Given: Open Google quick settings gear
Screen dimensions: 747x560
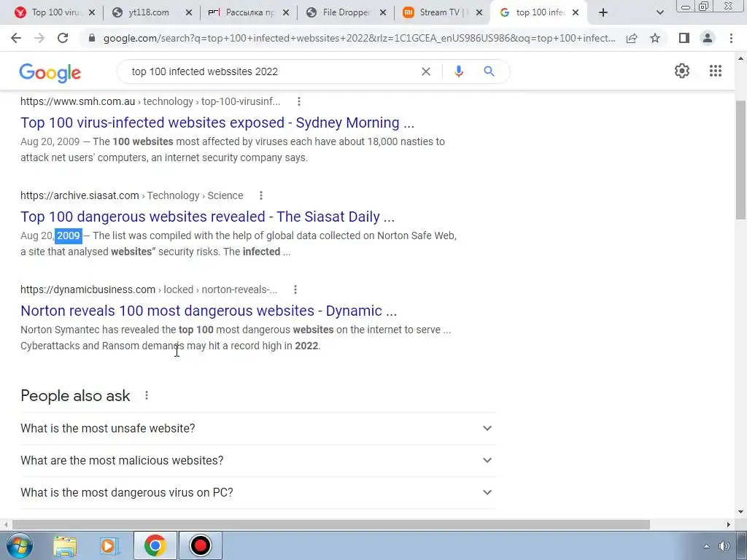Looking at the screenshot, I should 682,71.
